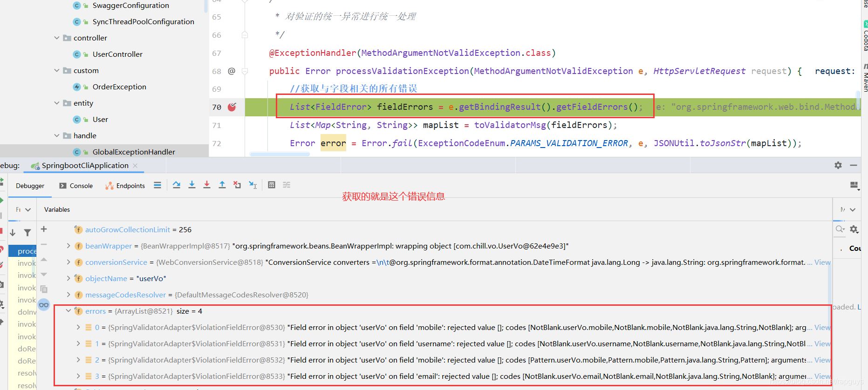
Task: Click the @ gutter icon on line 68
Action: tap(232, 71)
